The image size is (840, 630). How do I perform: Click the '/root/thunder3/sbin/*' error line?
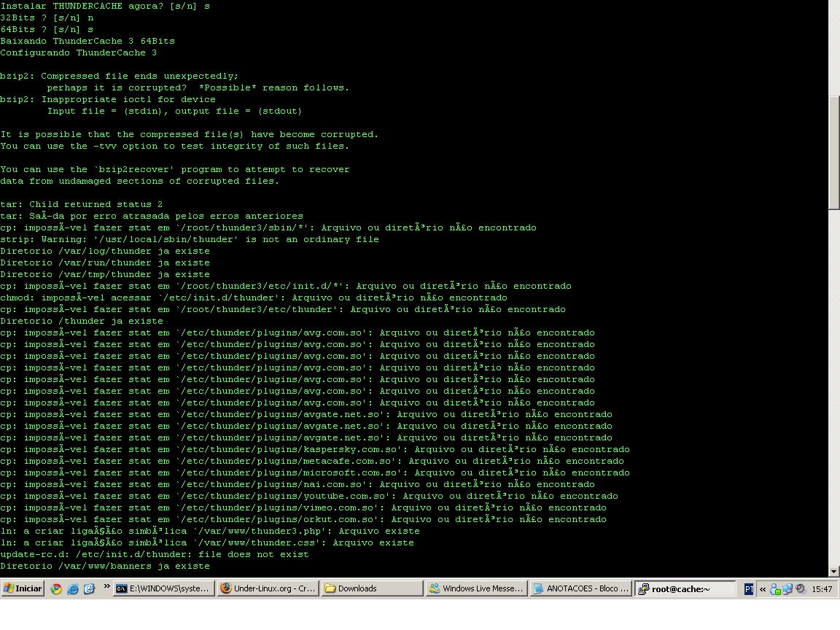coord(268,227)
